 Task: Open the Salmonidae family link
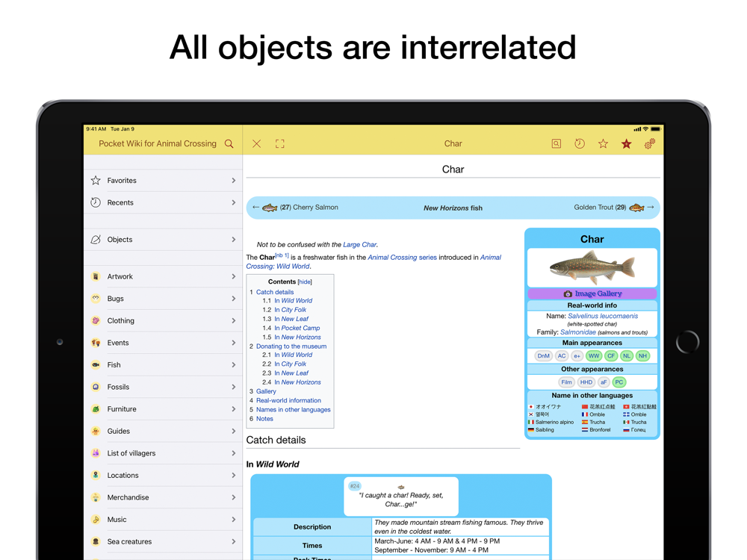click(x=578, y=332)
